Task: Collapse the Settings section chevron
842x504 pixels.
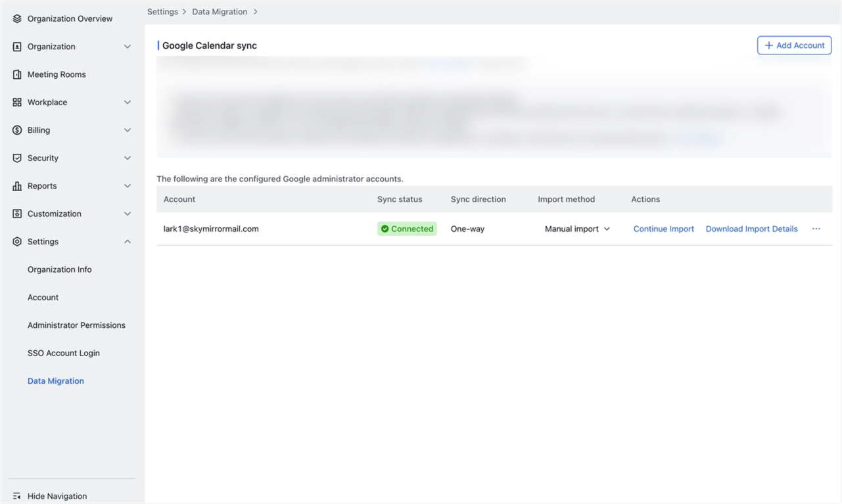Action: coord(127,241)
